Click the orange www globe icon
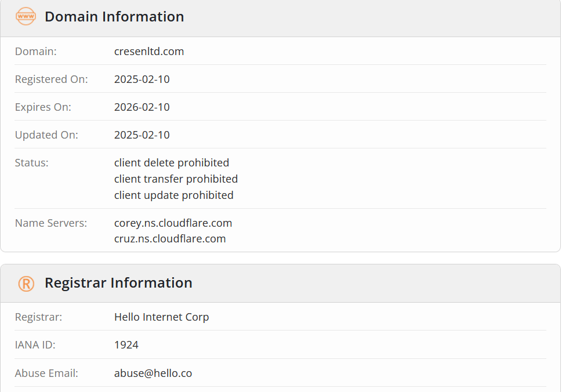562x392 pixels. click(26, 16)
